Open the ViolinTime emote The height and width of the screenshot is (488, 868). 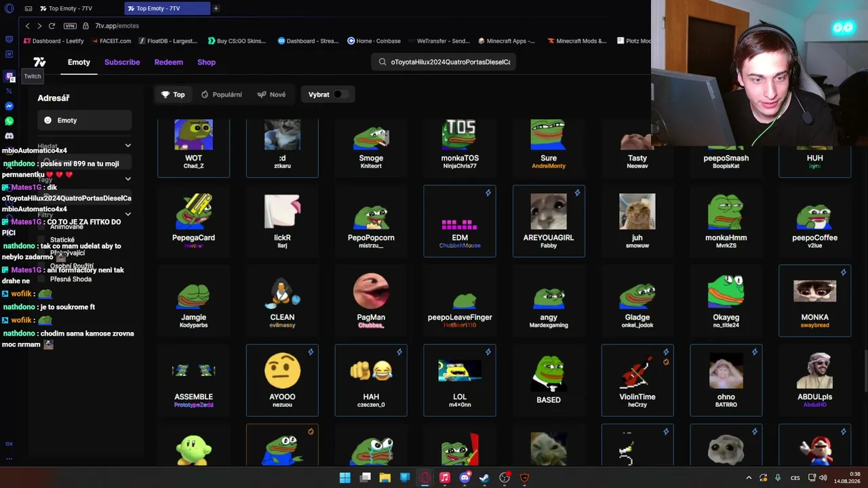click(637, 380)
